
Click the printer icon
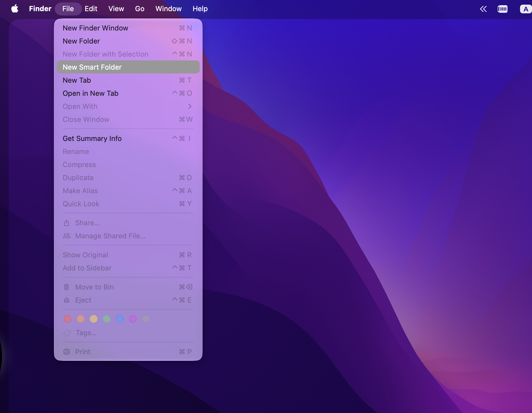tap(66, 352)
